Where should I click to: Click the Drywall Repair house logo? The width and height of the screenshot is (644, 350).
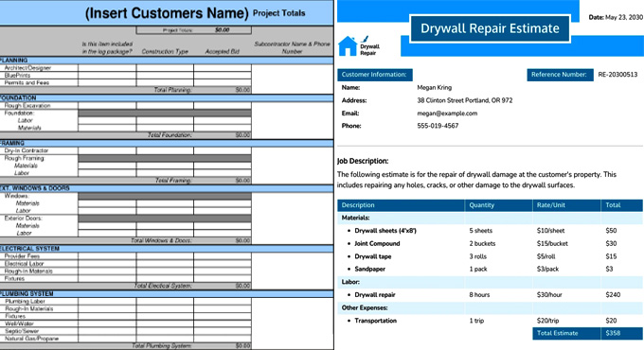359,45
